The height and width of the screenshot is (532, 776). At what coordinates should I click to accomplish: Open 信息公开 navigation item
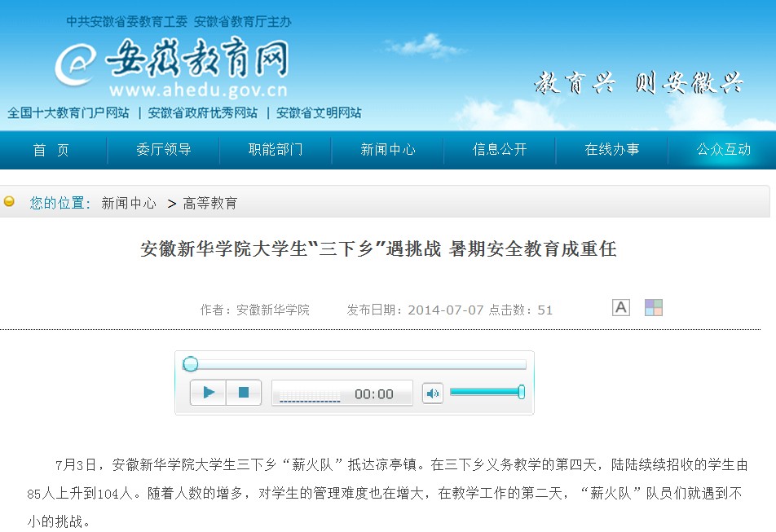coord(500,150)
